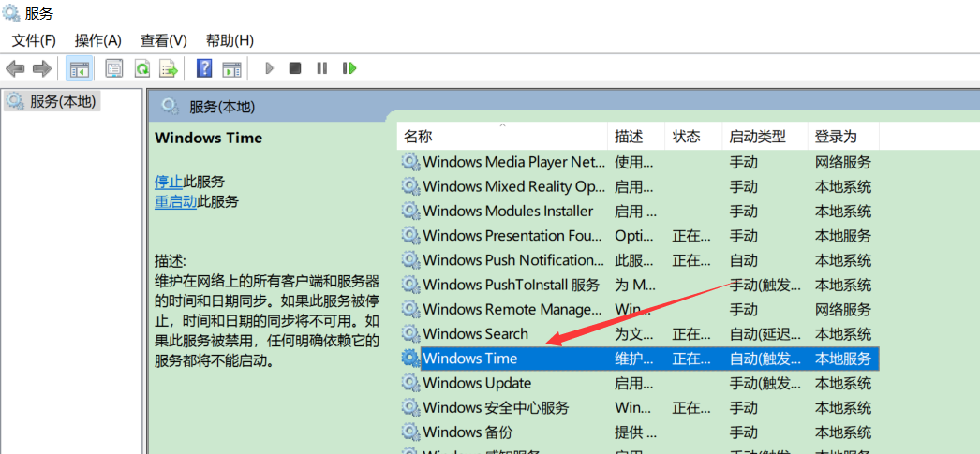Click 手动(触发... startup type of Windows Update
The width and height of the screenshot is (980, 454).
(765, 383)
